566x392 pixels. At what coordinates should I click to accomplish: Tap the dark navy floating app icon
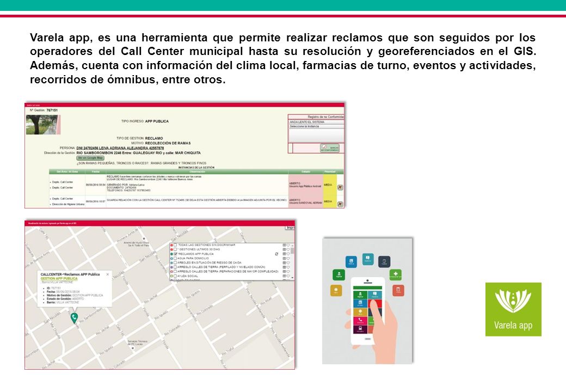point(384,262)
